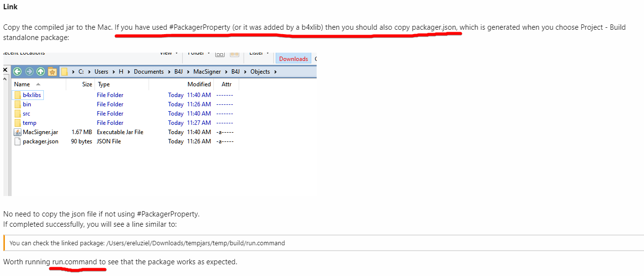Click the JSON File type cell
Viewport: 644px width, 276px height.
pos(109,141)
